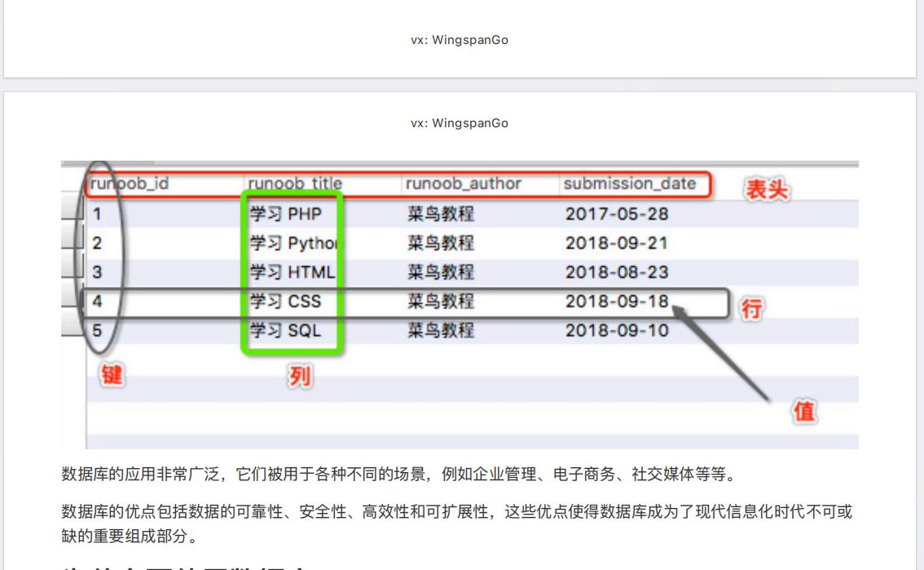Click the red 行 label
The width and height of the screenshot is (924, 570).
[752, 308]
